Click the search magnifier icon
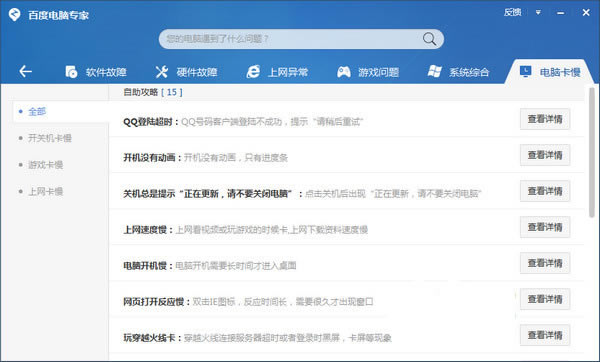The image size is (600, 362). [x=429, y=39]
